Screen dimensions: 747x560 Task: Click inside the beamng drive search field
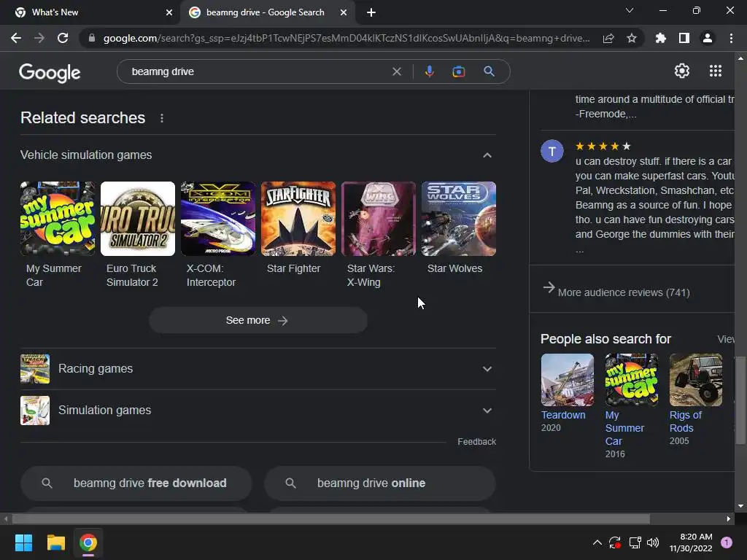[x=258, y=71]
